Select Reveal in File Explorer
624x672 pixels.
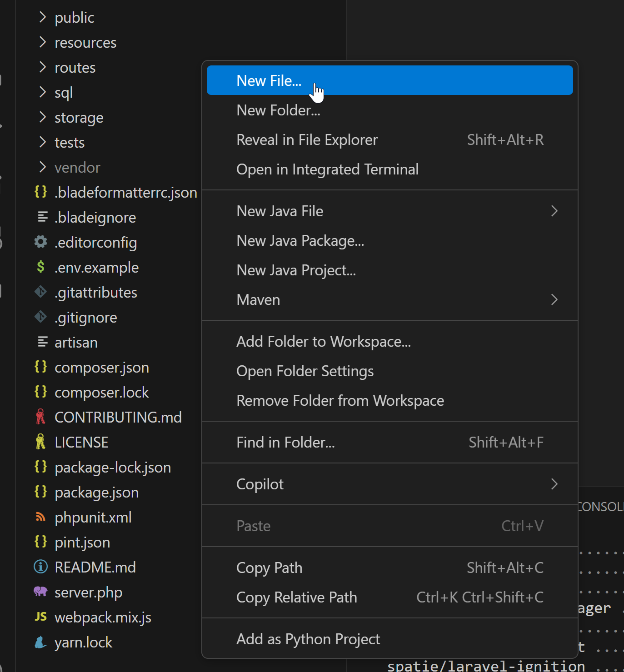(307, 140)
